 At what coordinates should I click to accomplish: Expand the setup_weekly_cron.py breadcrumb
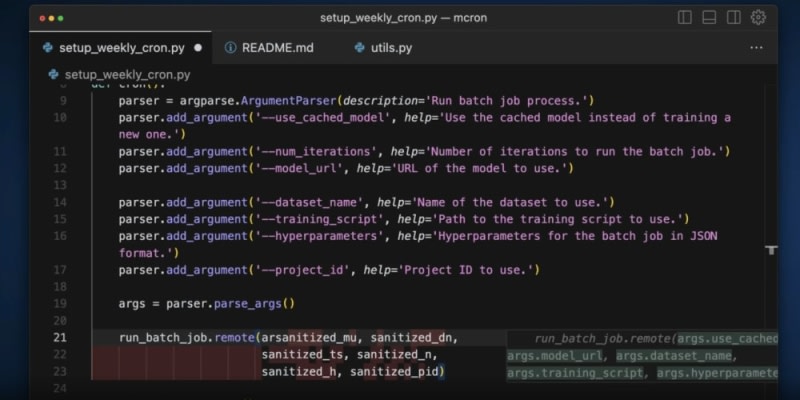[x=126, y=74]
